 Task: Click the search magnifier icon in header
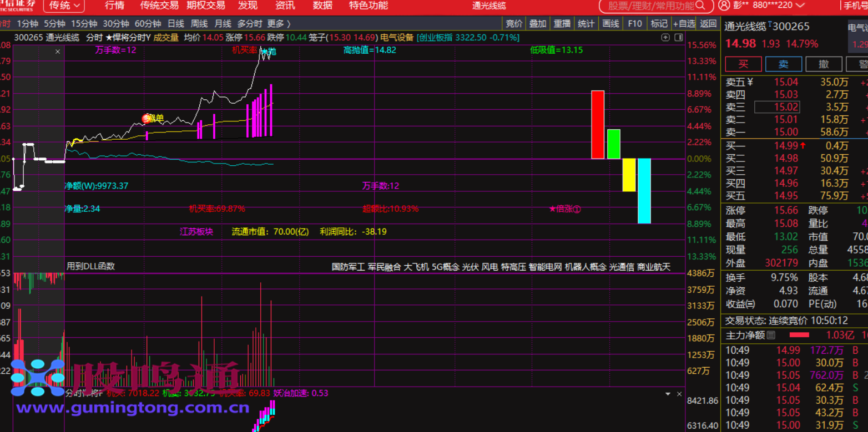pyautogui.click(x=703, y=6)
